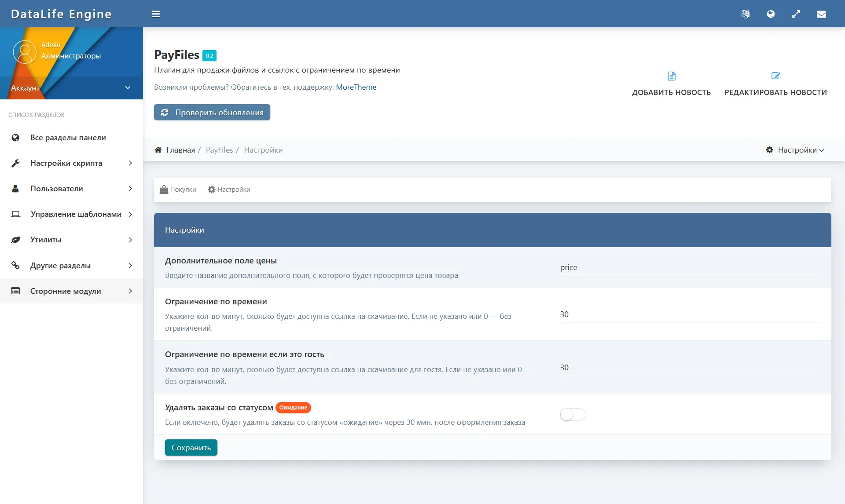Click the hamburger sidebar toggle icon
This screenshot has height=504, width=845.
click(x=155, y=14)
